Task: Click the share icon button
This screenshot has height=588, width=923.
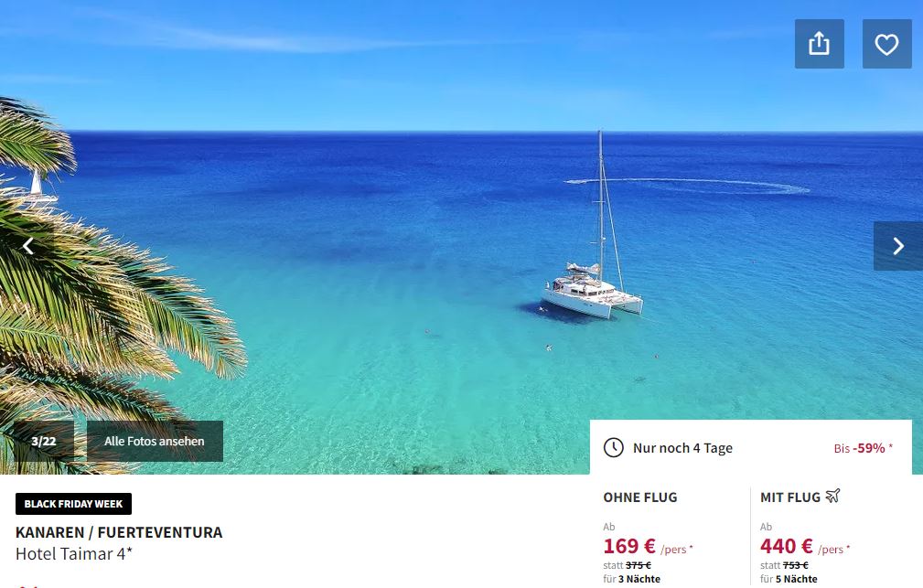Action: tap(819, 44)
